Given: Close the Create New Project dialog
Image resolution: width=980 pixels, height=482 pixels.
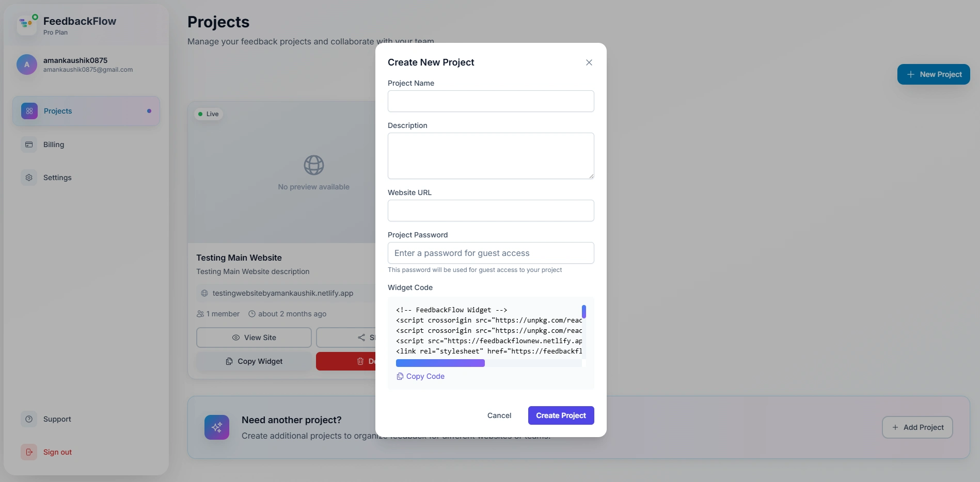Looking at the screenshot, I should coord(589,62).
